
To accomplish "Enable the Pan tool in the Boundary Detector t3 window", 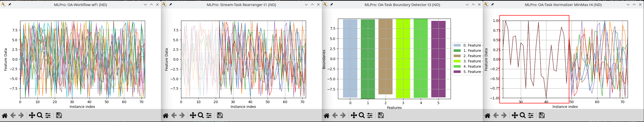I will point(354,115).
